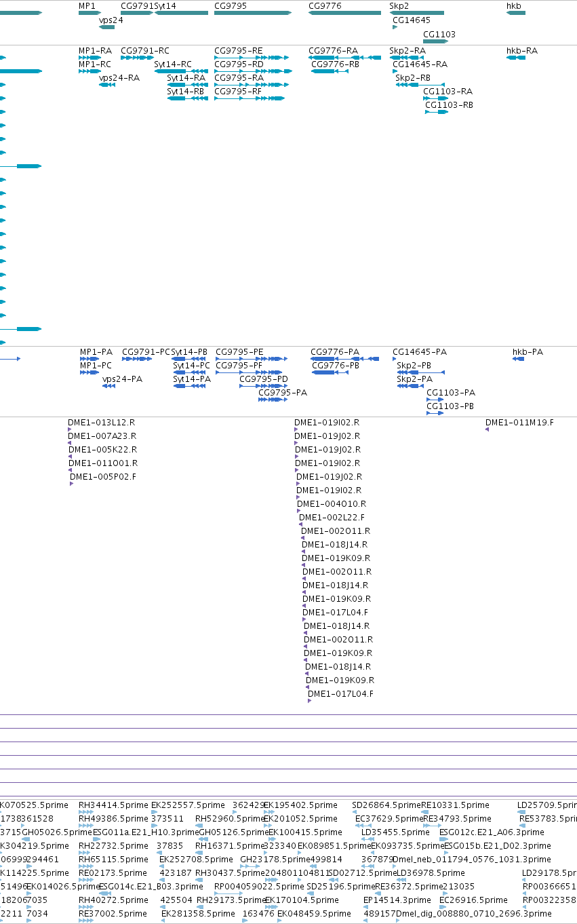
Task: Click the MP1 gene label
Action: click(x=87, y=5)
